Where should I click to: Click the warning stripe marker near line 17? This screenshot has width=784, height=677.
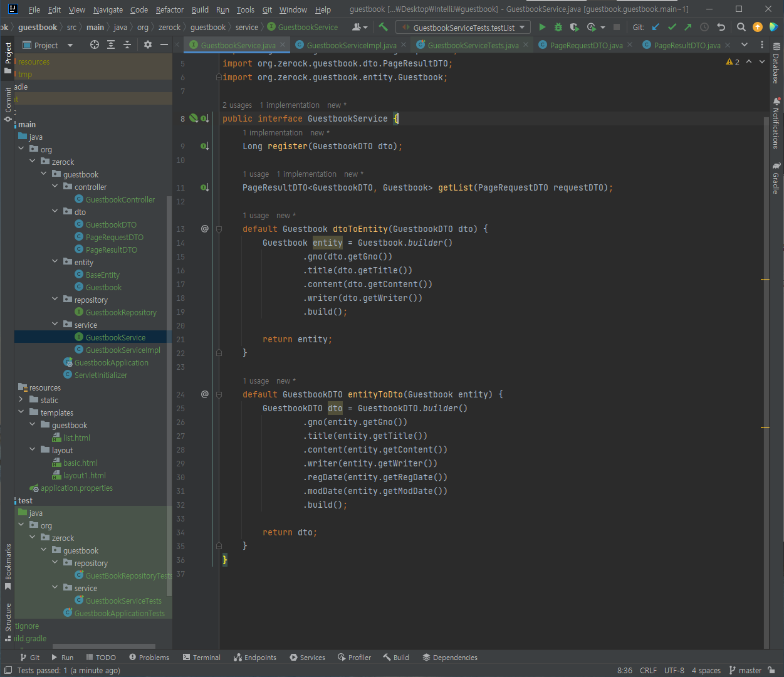pyautogui.click(x=765, y=280)
